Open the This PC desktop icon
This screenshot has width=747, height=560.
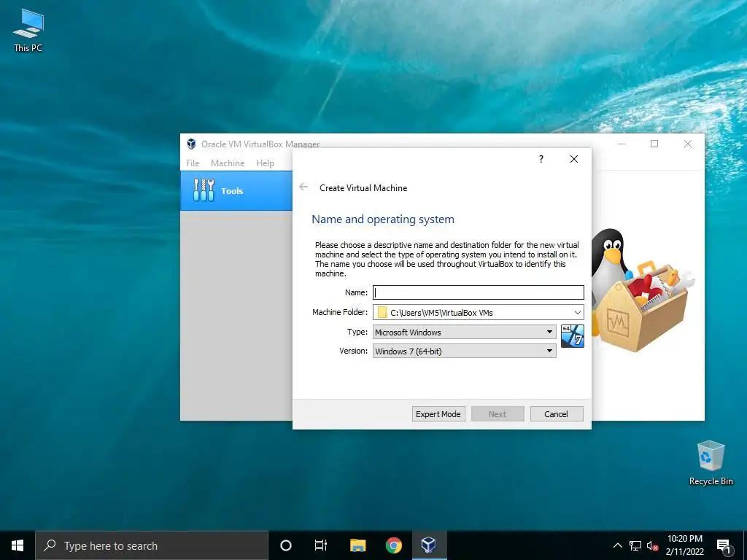point(28,30)
